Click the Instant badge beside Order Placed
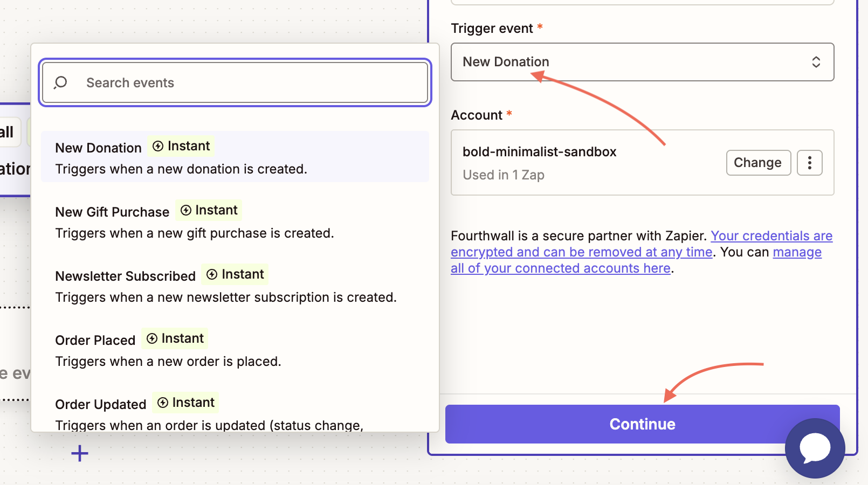Viewport: 868px width, 485px height. (x=175, y=338)
